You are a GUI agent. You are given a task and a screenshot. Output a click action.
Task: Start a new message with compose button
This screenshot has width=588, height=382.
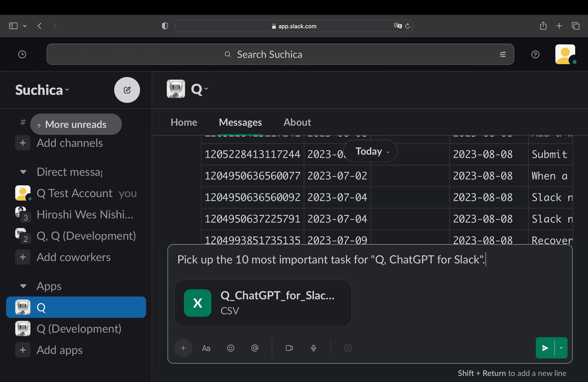coord(127,90)
